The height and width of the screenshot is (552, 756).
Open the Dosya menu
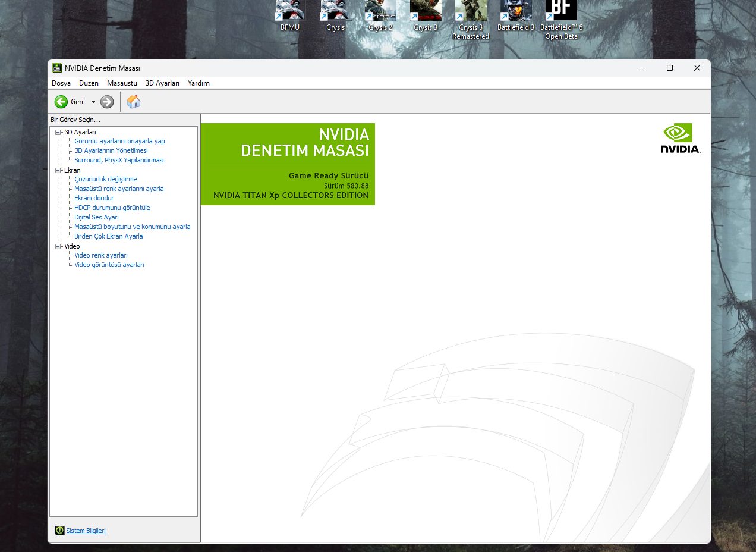click(61, 83)
